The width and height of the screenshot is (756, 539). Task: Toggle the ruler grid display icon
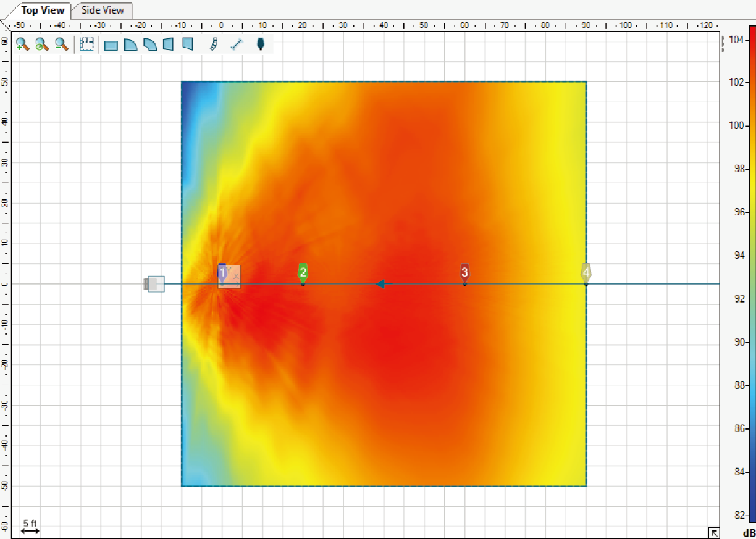click(x=87, y=44)
